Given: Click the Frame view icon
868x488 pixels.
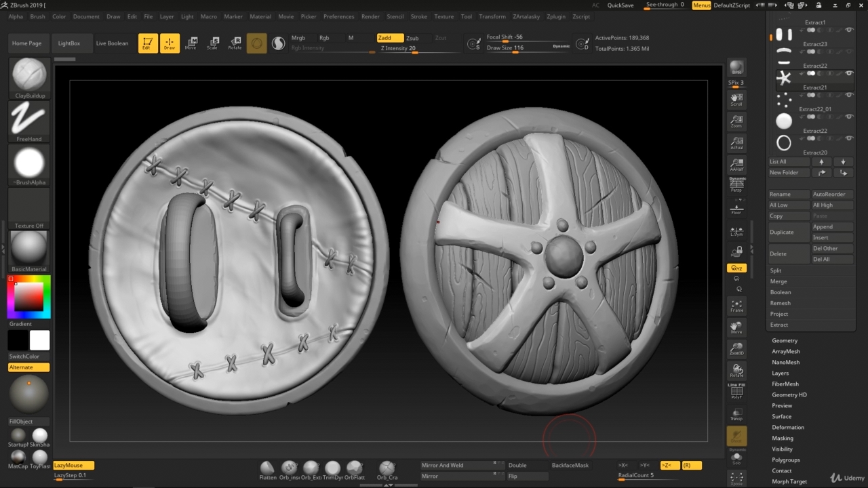Looking at the screenshot, I should [x=736, y=306].
